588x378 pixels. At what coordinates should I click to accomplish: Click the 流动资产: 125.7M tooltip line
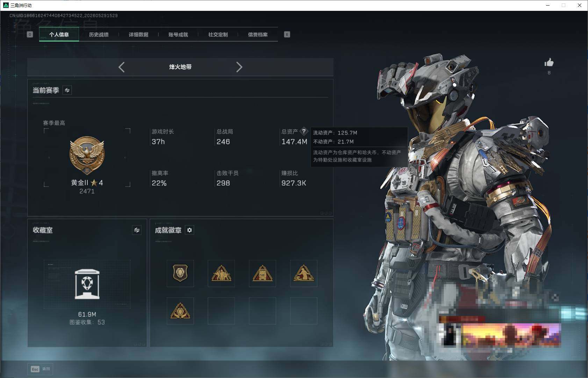tap(335, 133)
